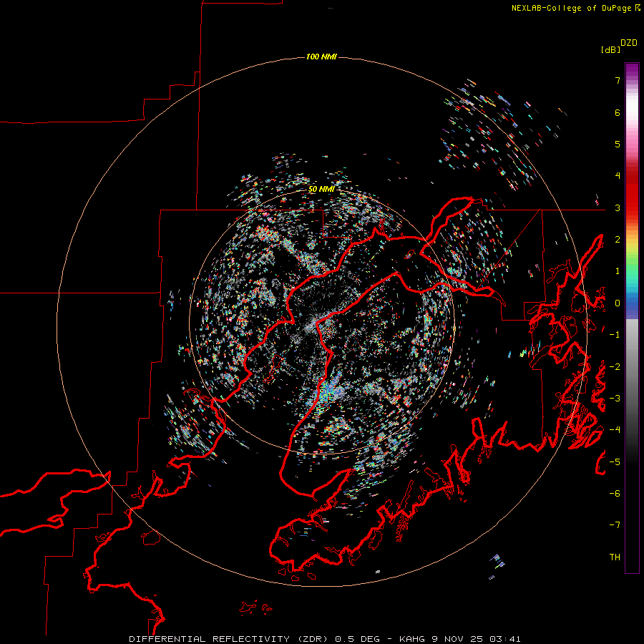Click the 2 dB value on scale

pyautogui.click(x=618, y=240)
